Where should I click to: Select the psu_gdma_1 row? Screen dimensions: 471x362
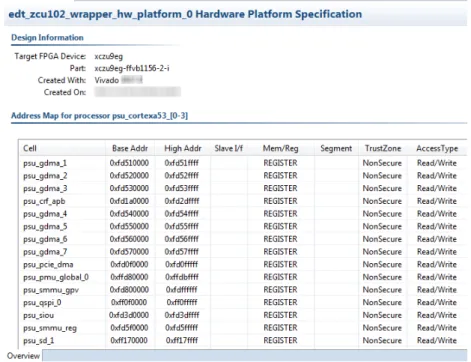coord(243,163)
